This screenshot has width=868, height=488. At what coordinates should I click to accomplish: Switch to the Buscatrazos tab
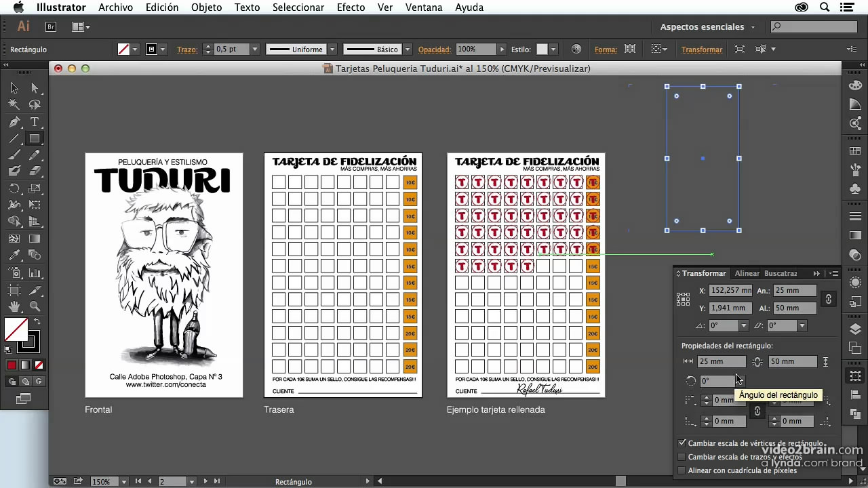click(781, 273)
